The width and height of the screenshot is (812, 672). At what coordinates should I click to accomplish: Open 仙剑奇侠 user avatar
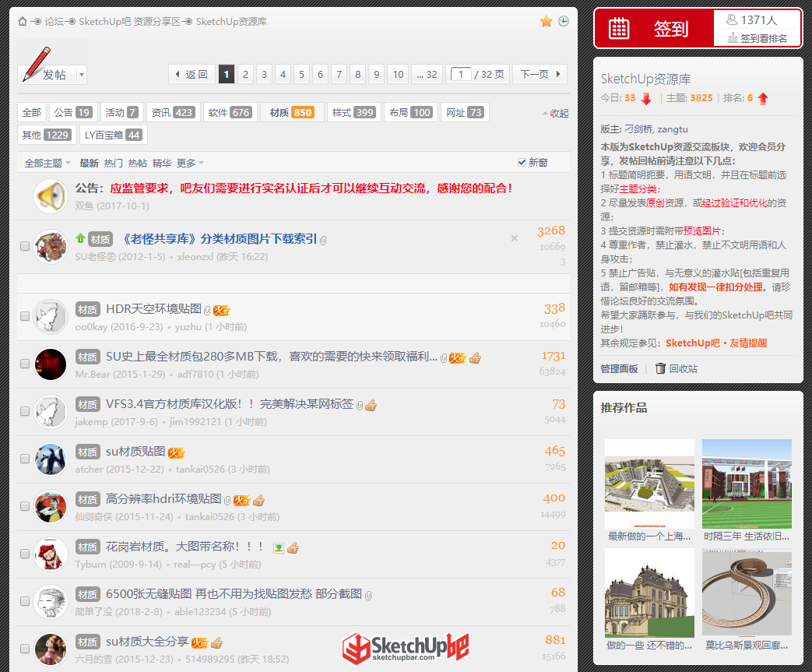coord(51,507)
